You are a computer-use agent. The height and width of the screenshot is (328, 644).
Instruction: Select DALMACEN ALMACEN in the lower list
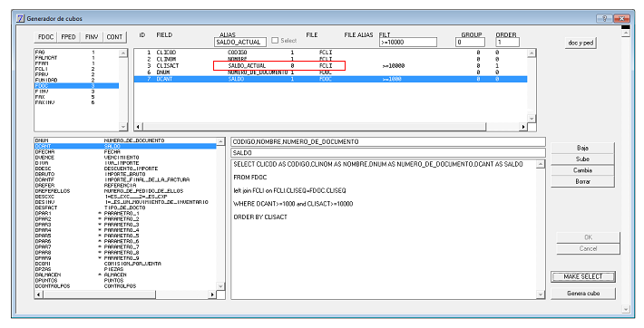tap(125, 275)
